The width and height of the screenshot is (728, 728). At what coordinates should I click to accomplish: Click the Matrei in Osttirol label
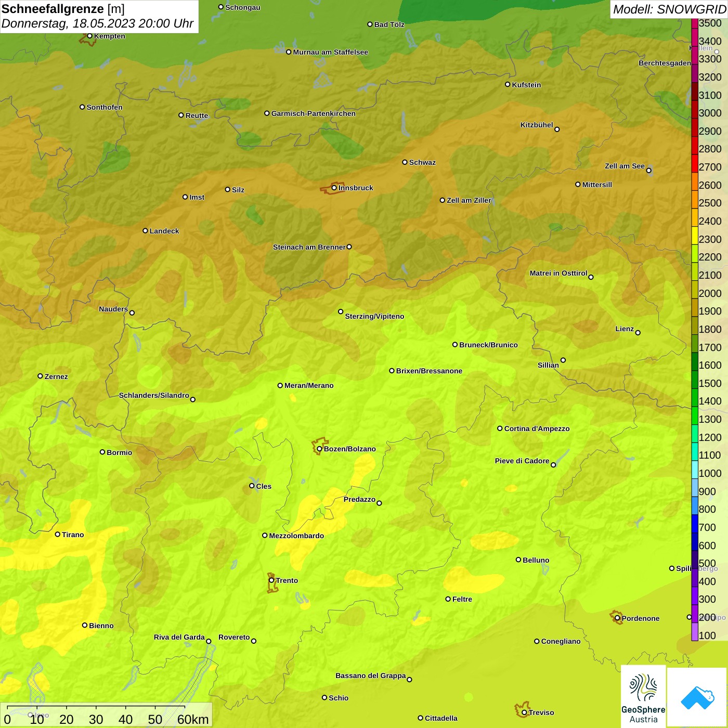tap(558, 273)
